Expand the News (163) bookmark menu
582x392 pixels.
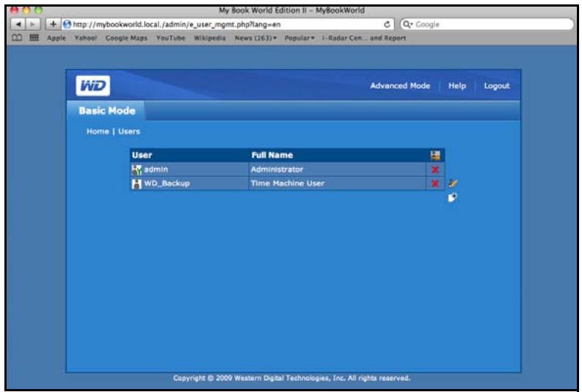click(x=255, y=38)
